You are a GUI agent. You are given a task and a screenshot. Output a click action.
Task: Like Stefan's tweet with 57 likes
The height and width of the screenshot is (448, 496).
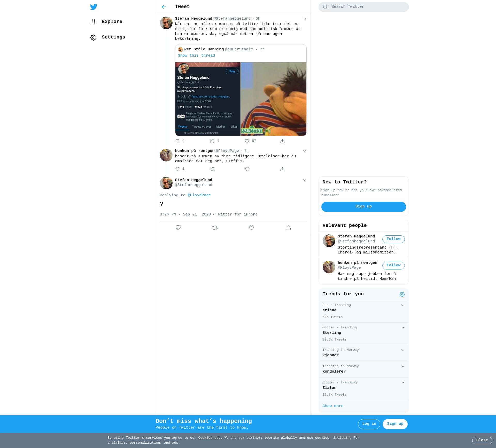[247, 141]
